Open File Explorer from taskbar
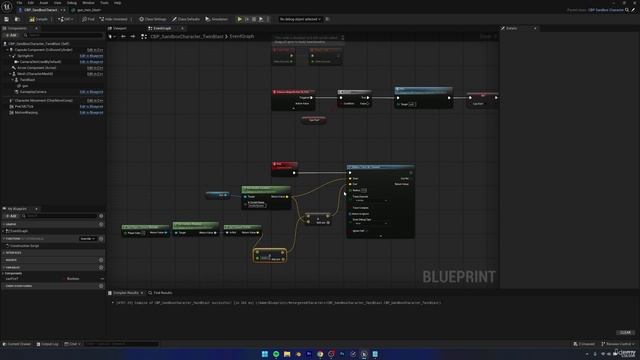This screenshot has width=640, height=360. tap(287, 354)
